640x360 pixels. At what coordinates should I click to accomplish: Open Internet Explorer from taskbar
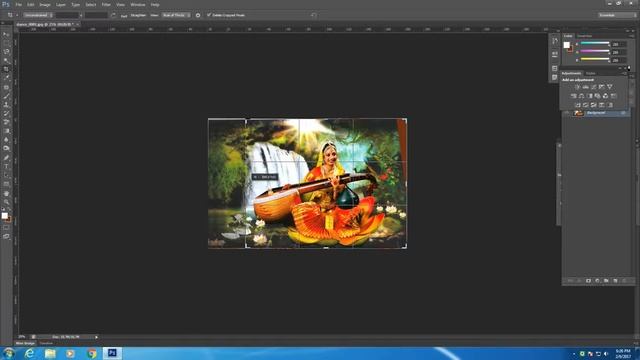(29, 353)
